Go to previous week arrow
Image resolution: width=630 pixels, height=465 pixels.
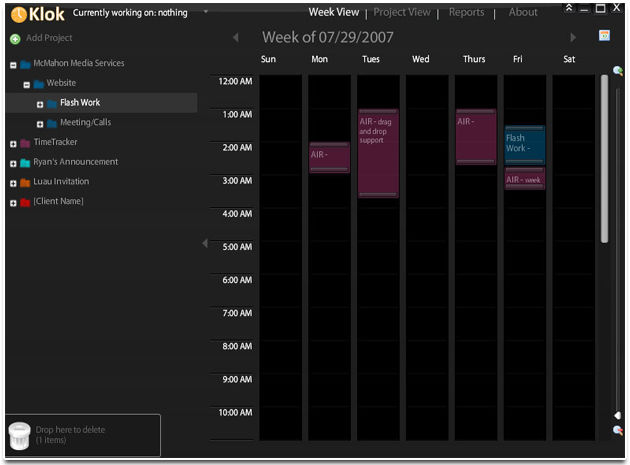pos(236,37)
